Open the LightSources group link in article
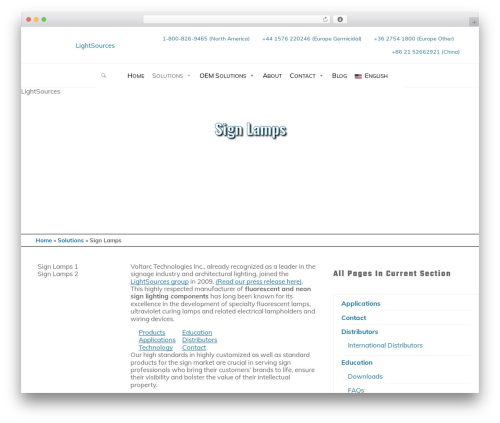Viewport: 500px width, 423px height. point(159,281)
